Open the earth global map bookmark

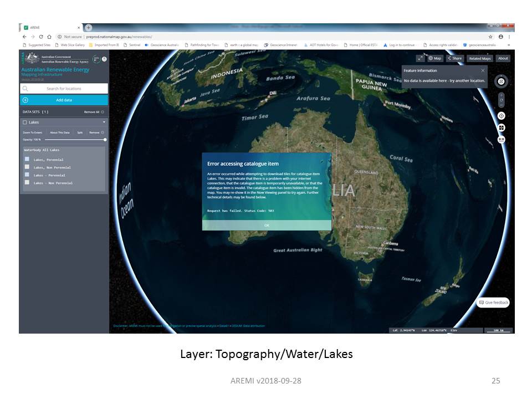coord(242,45)
